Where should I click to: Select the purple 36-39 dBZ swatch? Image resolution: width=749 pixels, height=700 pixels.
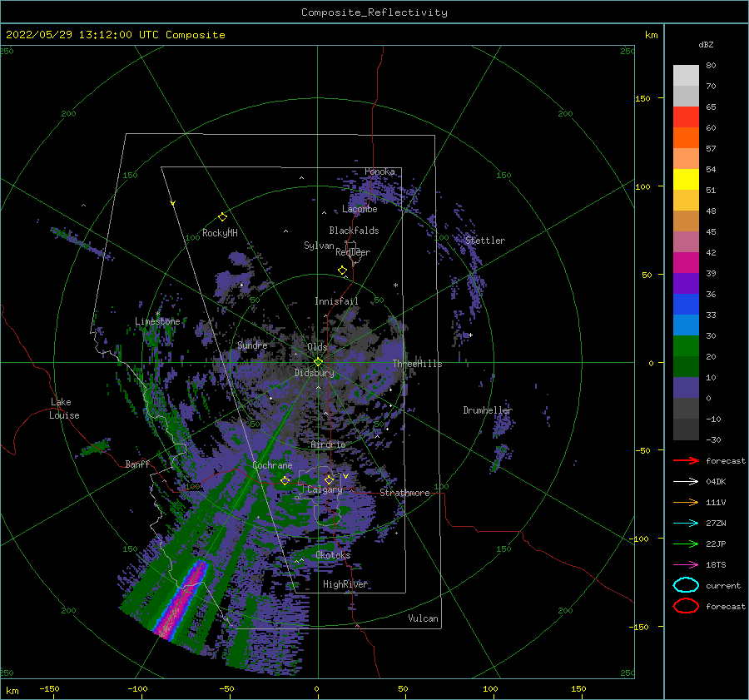coord(686,284)
